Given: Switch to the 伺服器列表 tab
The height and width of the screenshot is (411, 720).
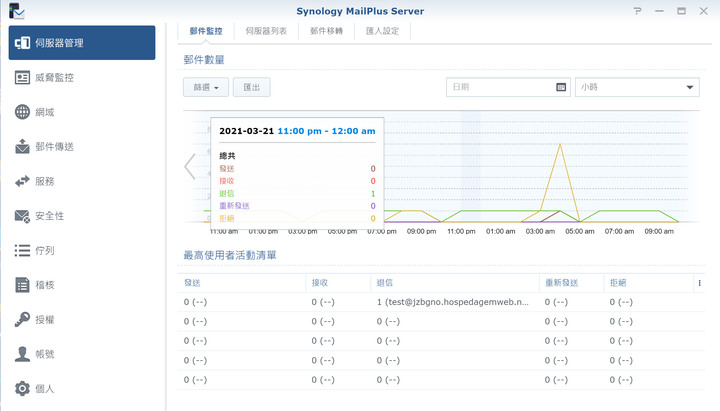Looking at the screenshot, I should click(266, 31).
